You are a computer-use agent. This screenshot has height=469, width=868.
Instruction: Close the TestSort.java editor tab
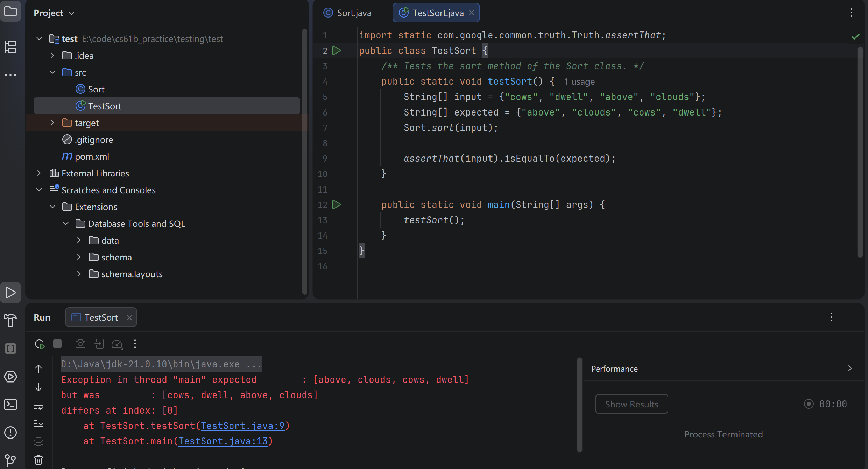point(472,13)
